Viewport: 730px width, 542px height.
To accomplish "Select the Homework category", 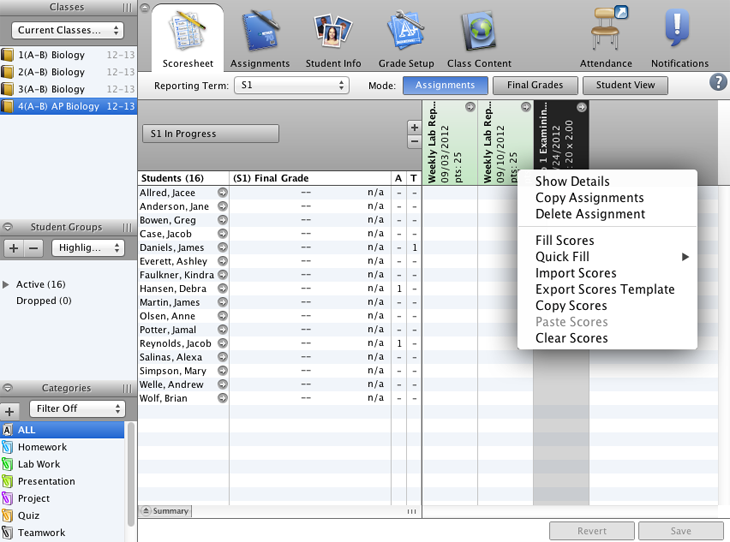I will [x=42, y=447].
